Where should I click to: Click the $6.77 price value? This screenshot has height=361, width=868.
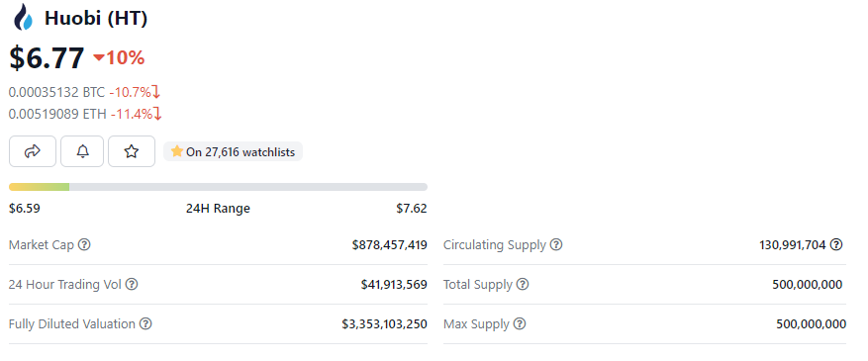pos(48,57)
